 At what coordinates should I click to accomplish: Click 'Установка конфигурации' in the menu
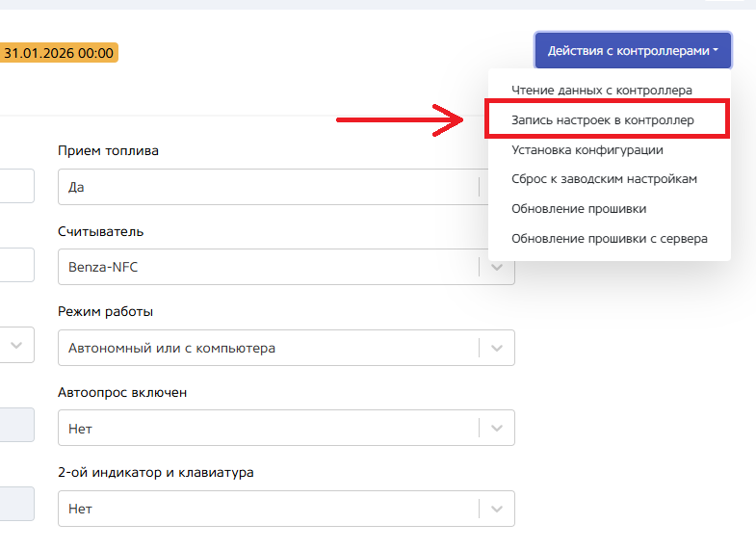(x=587, y=150)
